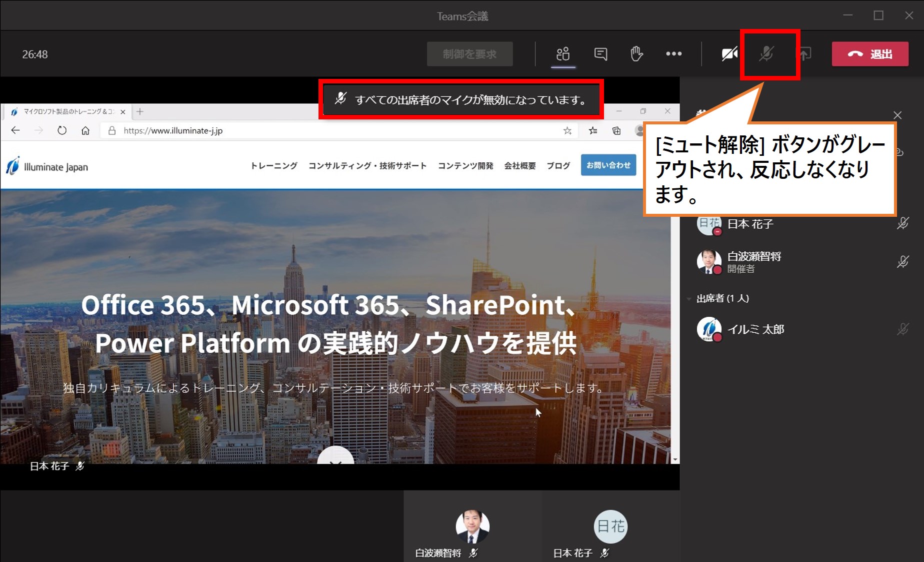The image size is (924, 562).
Task: Select participant イルミ 太郎 in list
Action: [802, 329]
